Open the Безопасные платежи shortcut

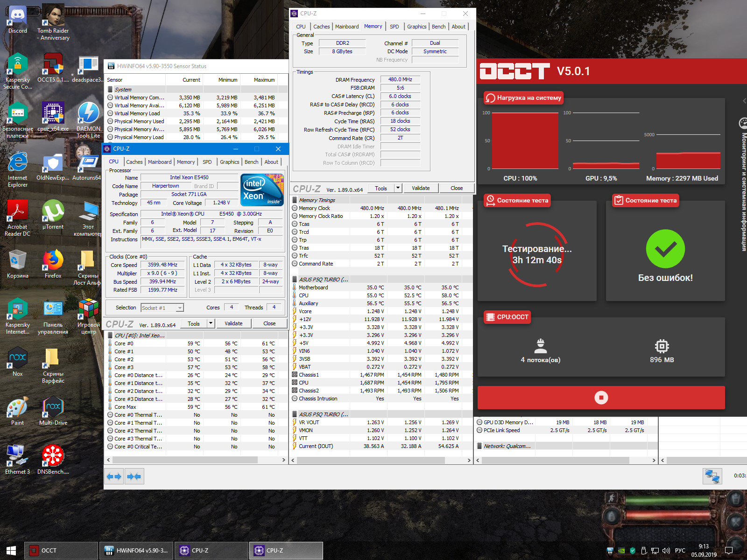[18, 120]
